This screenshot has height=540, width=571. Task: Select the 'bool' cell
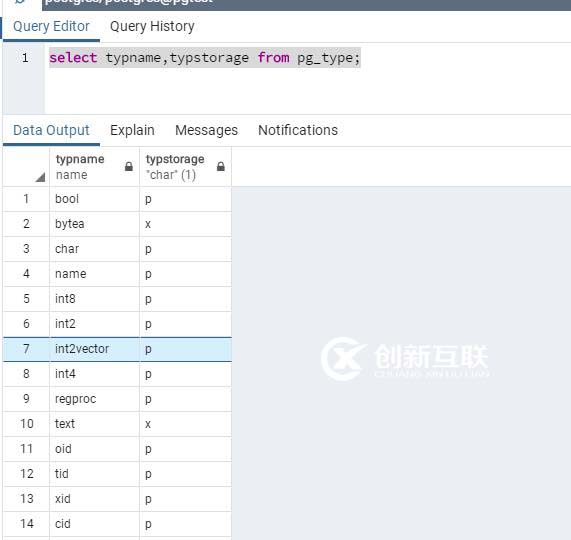pyautogui.click(x=94, y=199)
